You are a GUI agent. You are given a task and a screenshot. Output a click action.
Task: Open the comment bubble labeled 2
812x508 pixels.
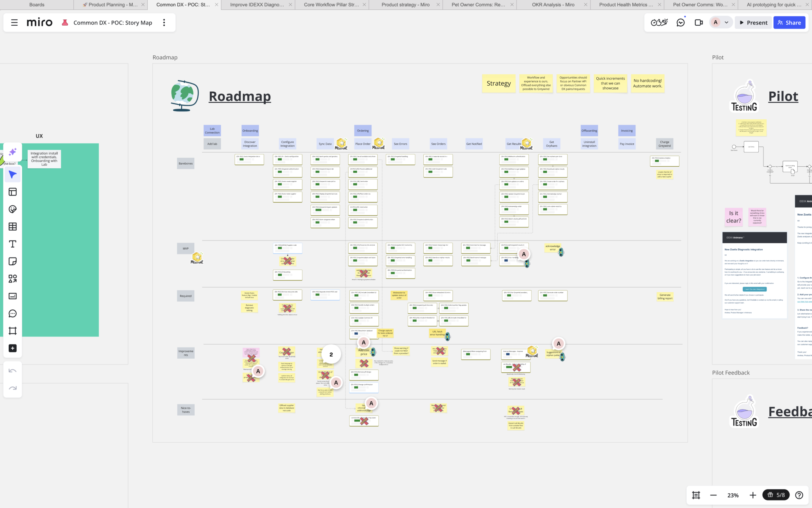click(x=331, y=355)
